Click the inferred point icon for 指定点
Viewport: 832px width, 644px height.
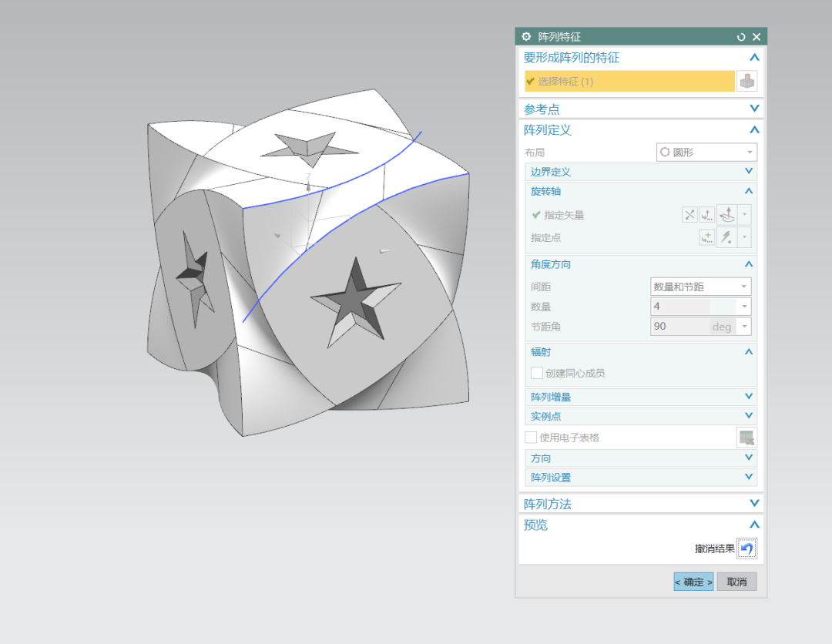(x=727, y=237)
